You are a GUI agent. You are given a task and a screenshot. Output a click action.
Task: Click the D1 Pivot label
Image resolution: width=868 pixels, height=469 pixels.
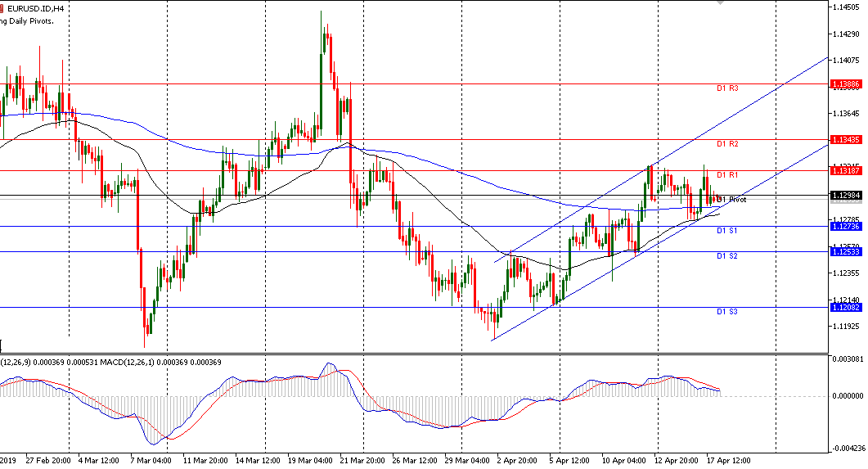click(731, 200)
